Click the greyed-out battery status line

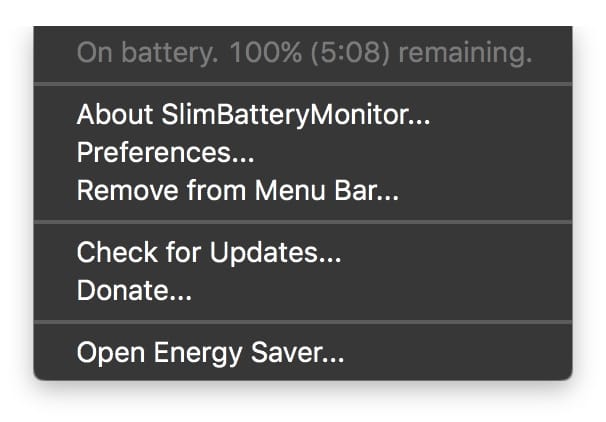point(303,53)
